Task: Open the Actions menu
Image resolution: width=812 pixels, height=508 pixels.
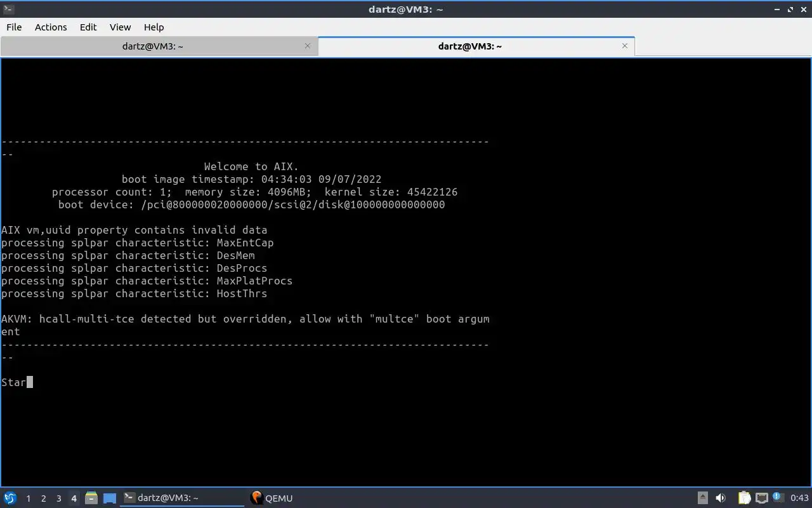Action: [51, 27]
